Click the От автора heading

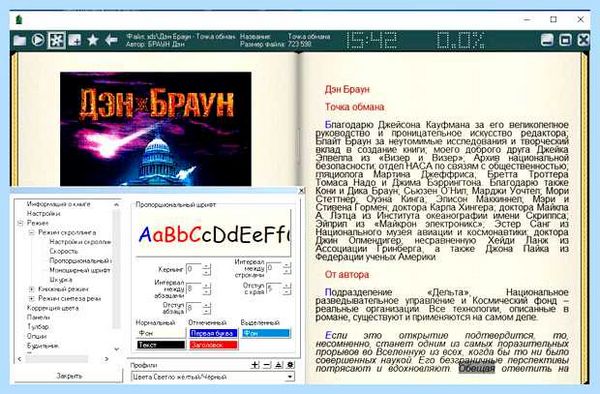[x=347, y=274]
